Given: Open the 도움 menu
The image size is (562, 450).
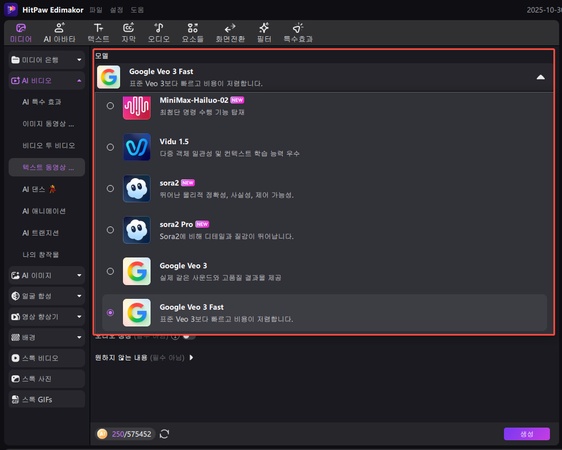Looking at the screenshot, I should 137,10.
